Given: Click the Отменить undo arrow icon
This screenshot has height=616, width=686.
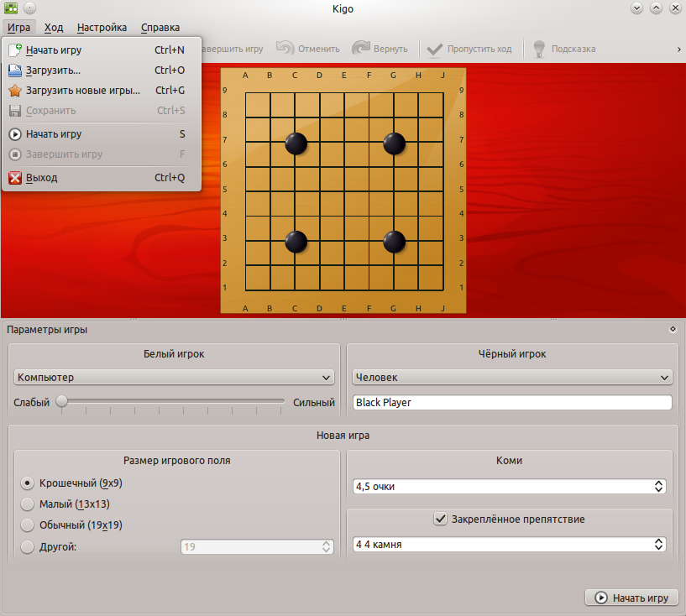Looking at the screenshot, I should tap(285, 48).
